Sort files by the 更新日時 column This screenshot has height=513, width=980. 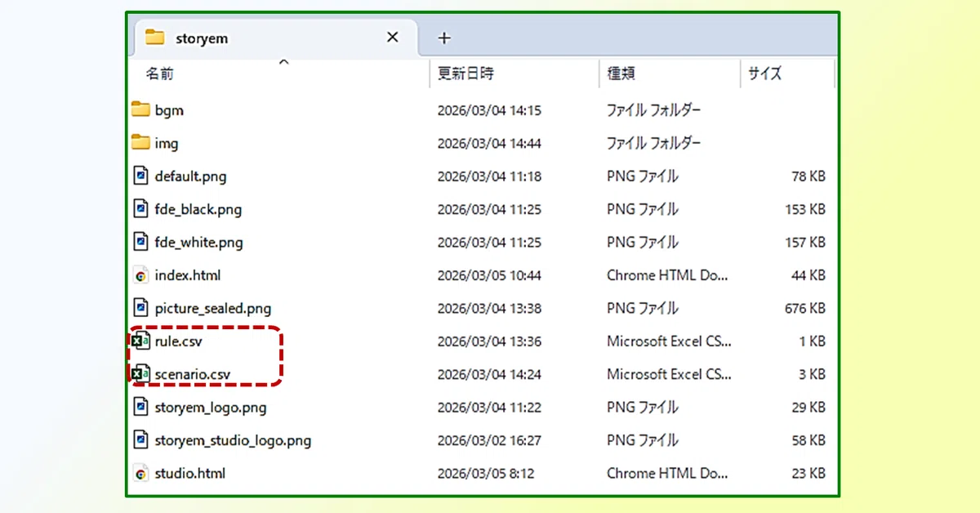(465, 74)
